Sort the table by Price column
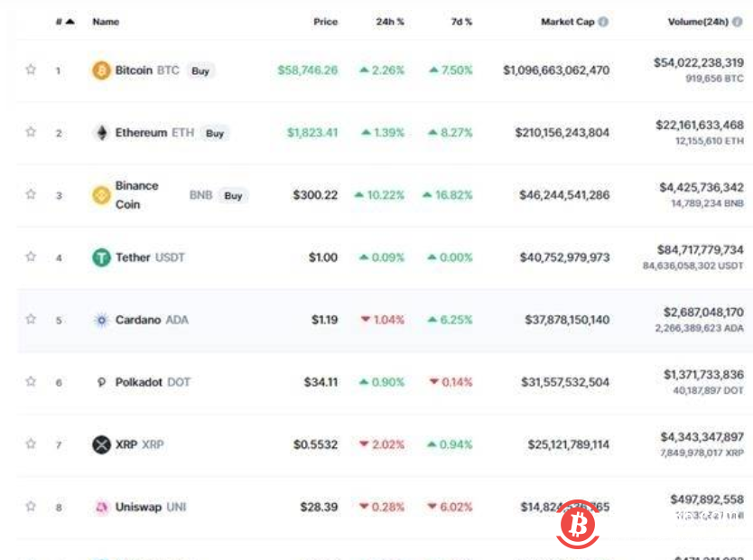Image resolution: width=753 pixels, height=560 pixels. [325, 22]
